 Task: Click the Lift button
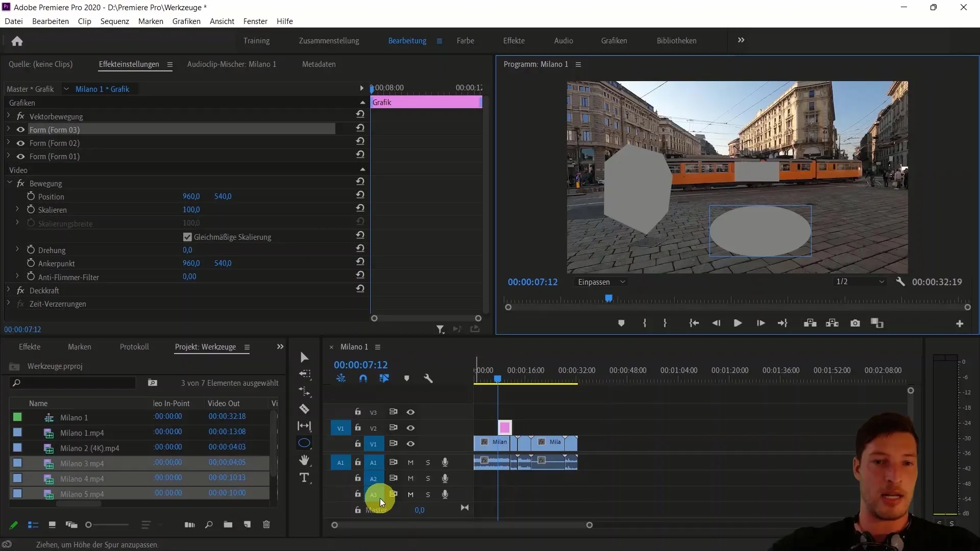(x=810, y=323)
